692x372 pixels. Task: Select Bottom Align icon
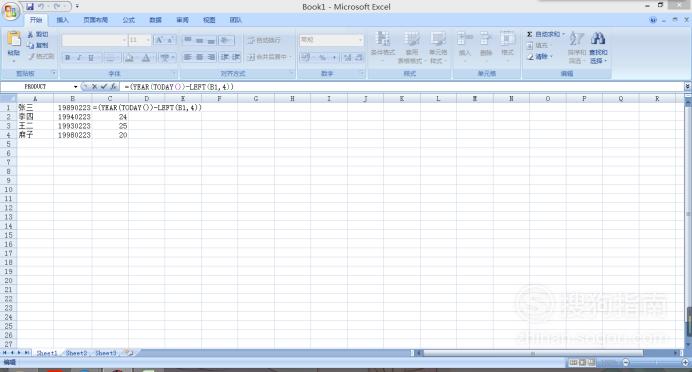click(211, 40)
